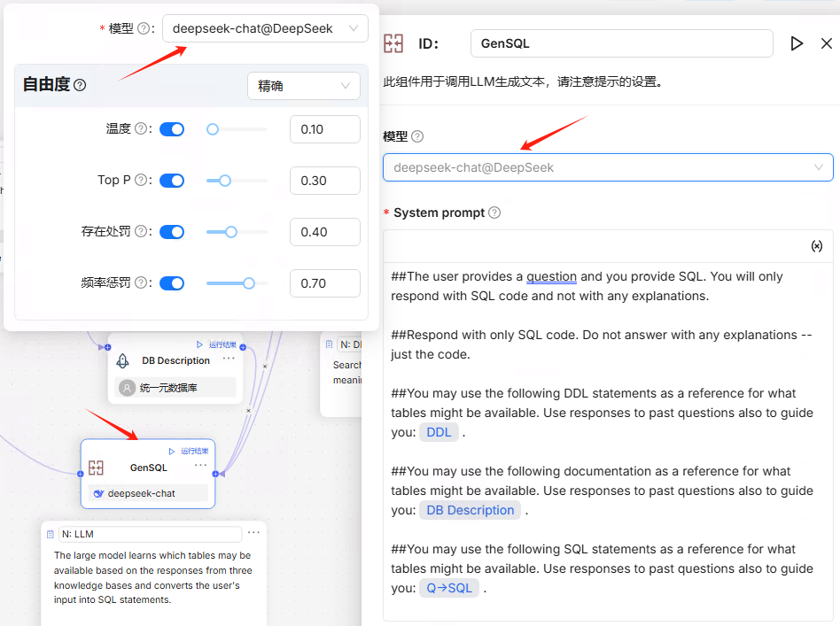
Task: Click the GenSQL node left connection handle
Action: tap(81, 474)
